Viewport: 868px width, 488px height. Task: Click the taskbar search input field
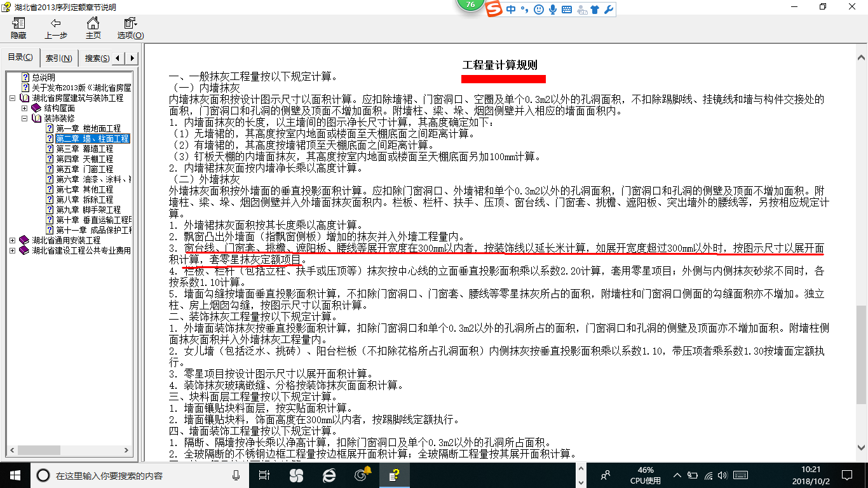point(140,475)
